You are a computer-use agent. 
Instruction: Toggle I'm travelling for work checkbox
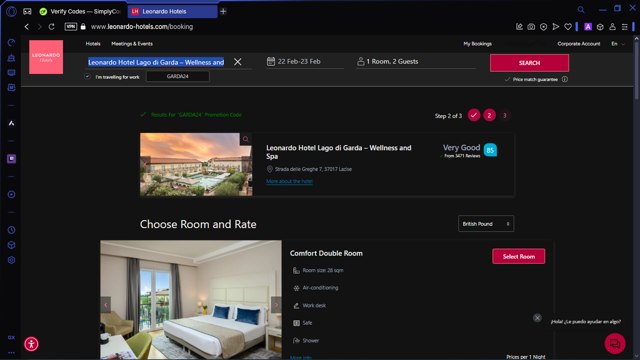coord(87,76)
